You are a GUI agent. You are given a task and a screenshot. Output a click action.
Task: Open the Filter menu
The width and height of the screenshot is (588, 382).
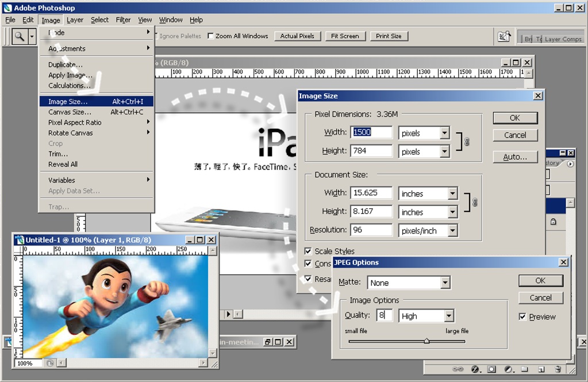click(x=123, y=20)
